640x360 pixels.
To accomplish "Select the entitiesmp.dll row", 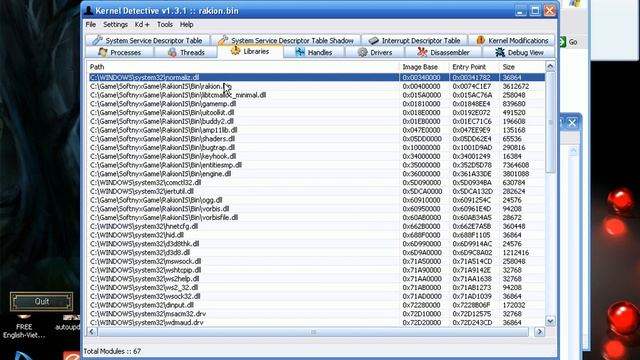I will tap(317, 165).
